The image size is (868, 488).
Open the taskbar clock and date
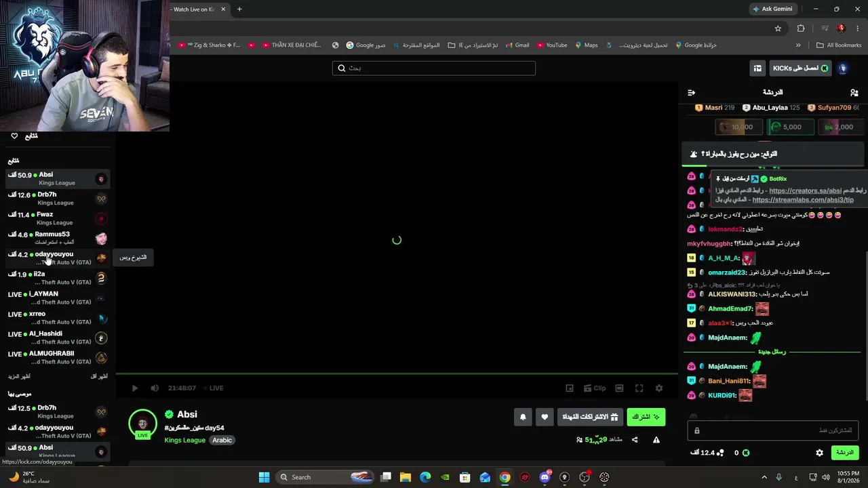point(848,477)
